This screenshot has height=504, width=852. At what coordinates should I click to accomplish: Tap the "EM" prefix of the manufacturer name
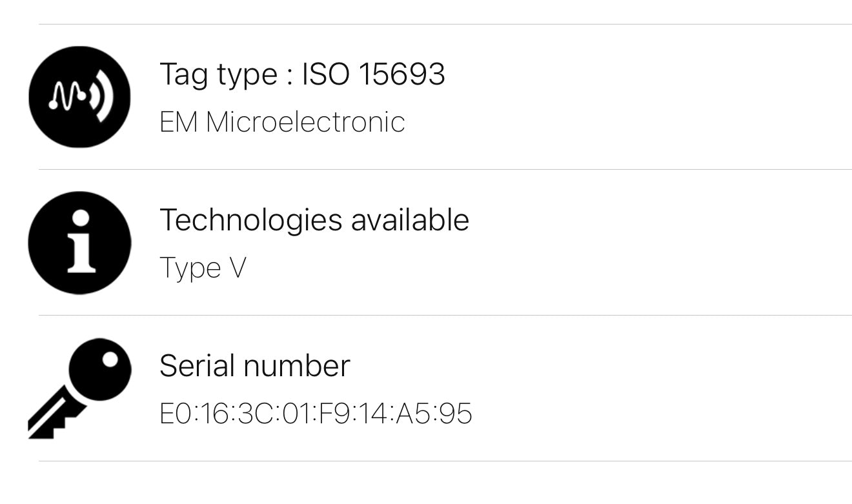(x=178, y=122)
